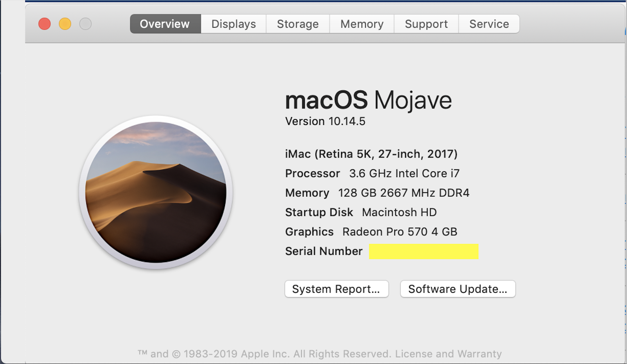Click the Graphics Radeon Pro 570 line
627x364 pixels.
(371, 232)
